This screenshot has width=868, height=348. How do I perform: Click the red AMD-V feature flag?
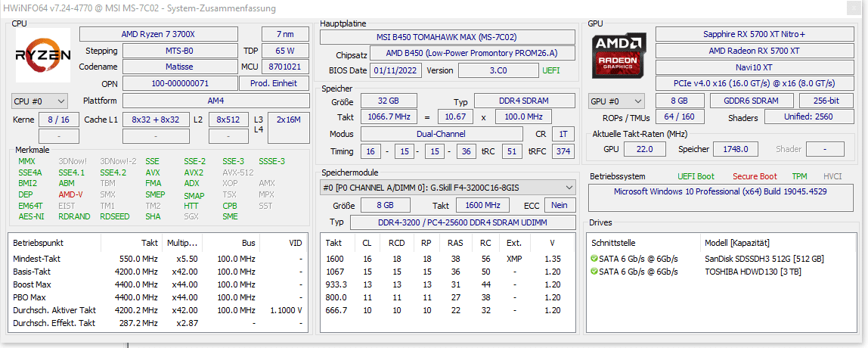tap(70, 194)
